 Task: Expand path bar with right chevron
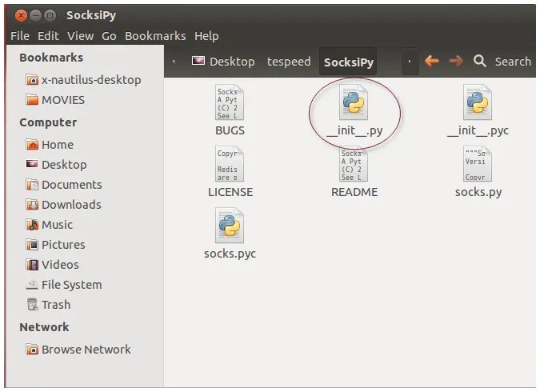pos(410,62)
